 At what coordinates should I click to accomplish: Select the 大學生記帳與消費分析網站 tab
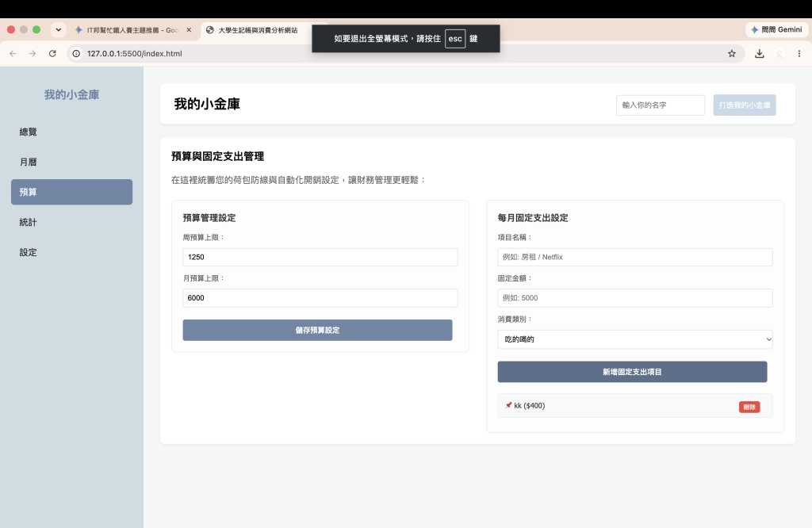click(x=258, y=30)
